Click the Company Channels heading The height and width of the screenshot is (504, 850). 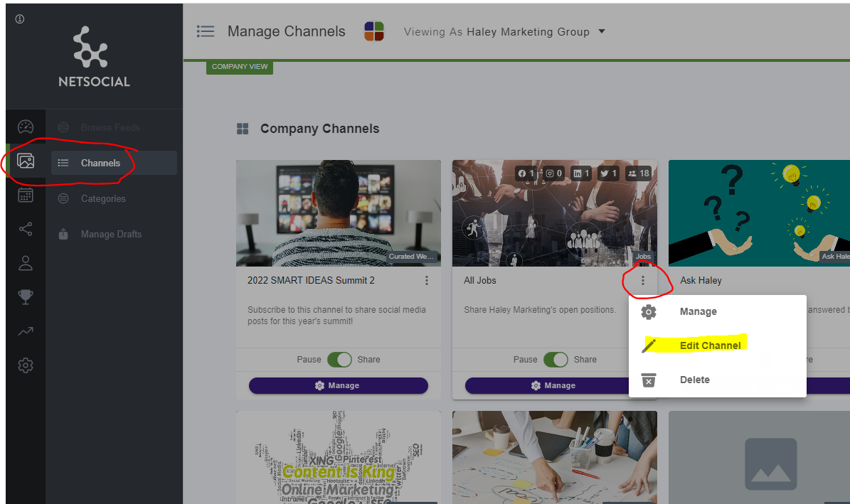point(320,129)
